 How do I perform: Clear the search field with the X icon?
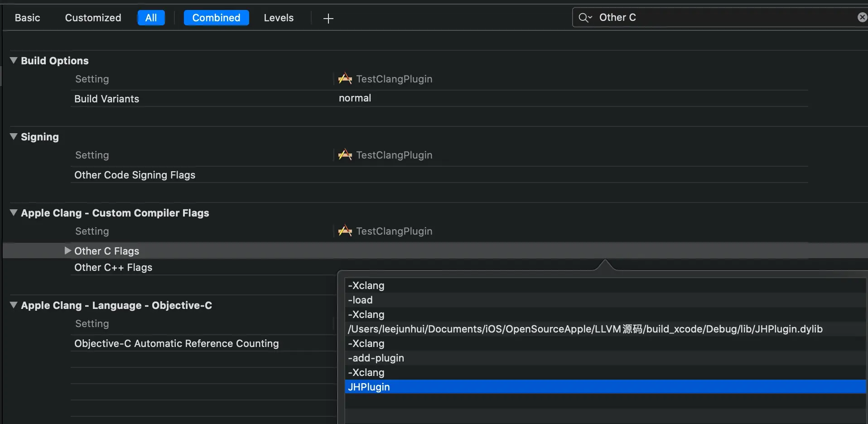pos(862,17)
